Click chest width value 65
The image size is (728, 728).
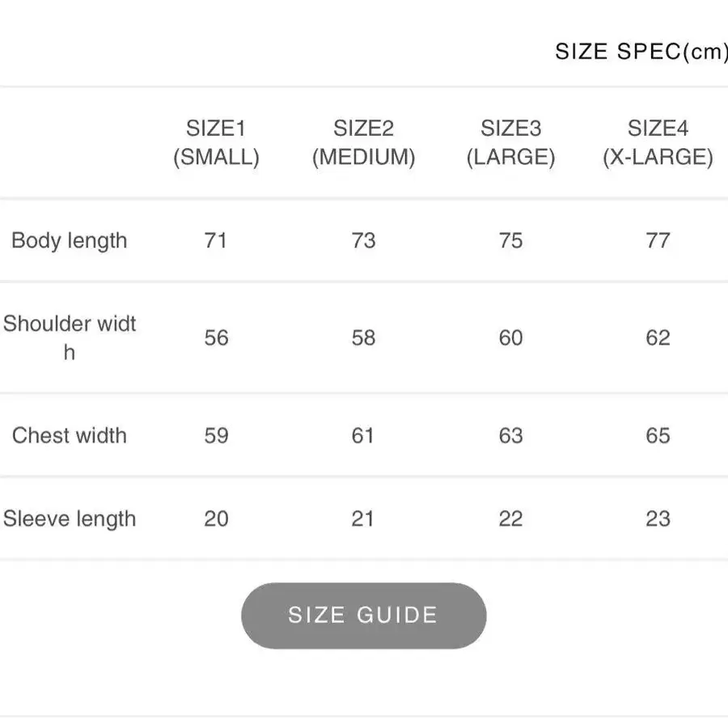[658, 435]
